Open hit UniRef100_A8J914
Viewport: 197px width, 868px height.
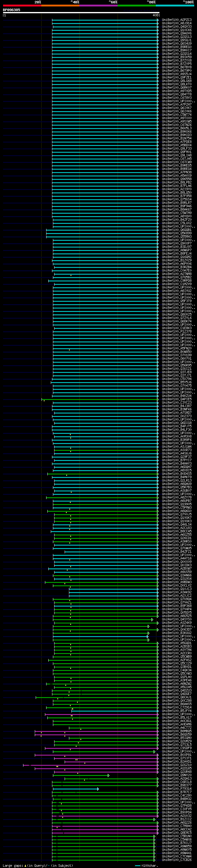176,23
